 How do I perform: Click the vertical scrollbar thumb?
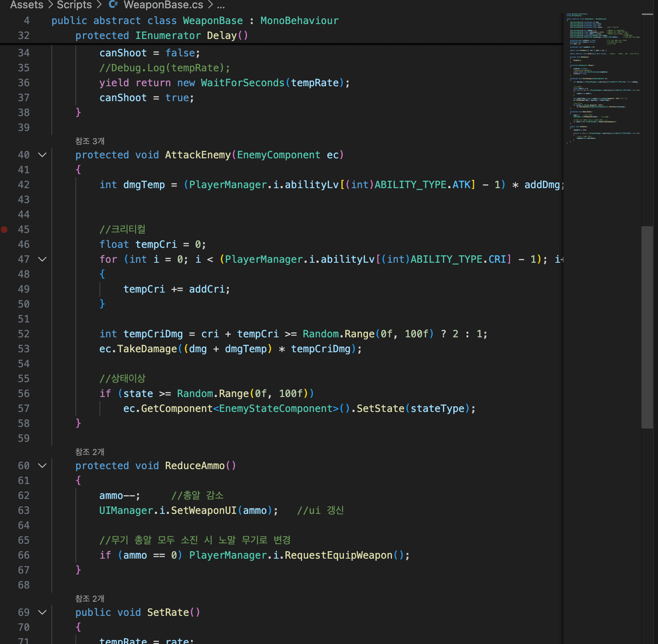point(647,327)
